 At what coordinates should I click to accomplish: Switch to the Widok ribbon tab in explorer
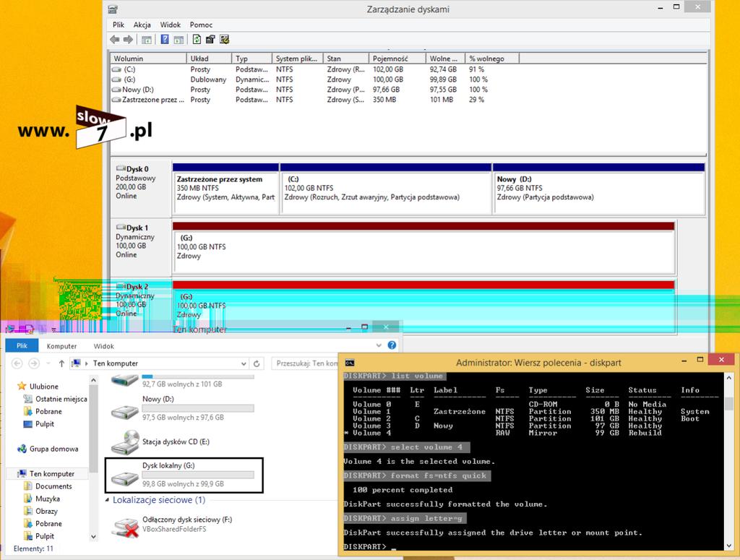(104, 346)
